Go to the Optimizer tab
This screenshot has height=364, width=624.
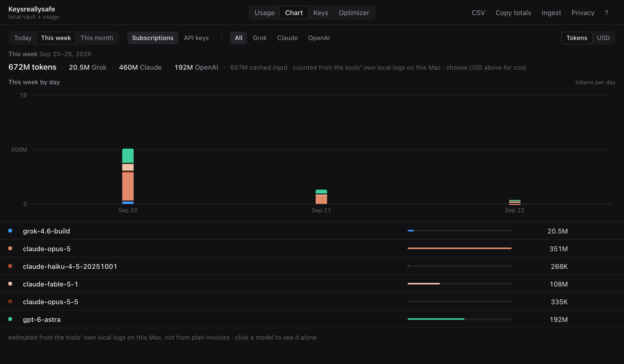[354, 13]
